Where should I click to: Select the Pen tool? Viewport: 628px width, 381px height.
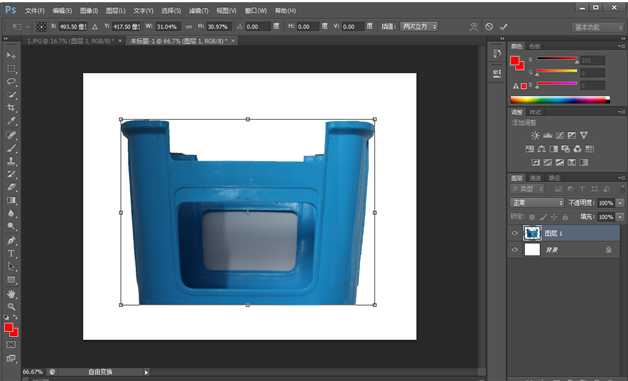pos(11,240)
